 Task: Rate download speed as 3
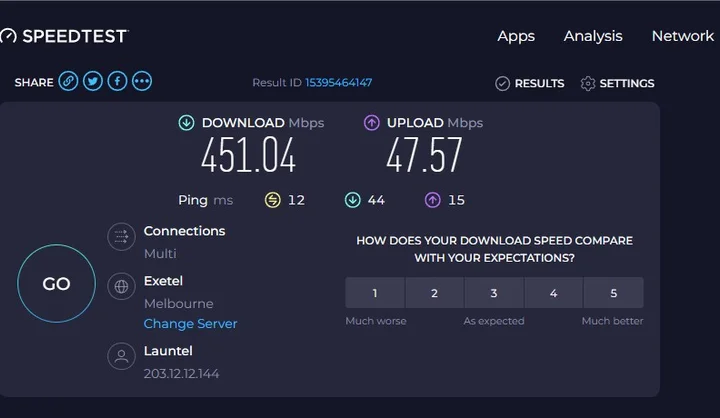pos(494,293)
